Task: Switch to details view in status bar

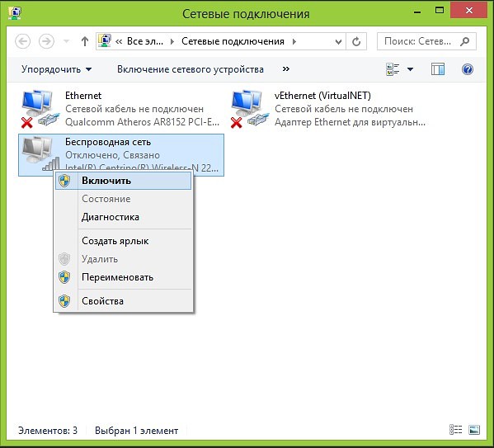Action: click(x=455, y=429)
